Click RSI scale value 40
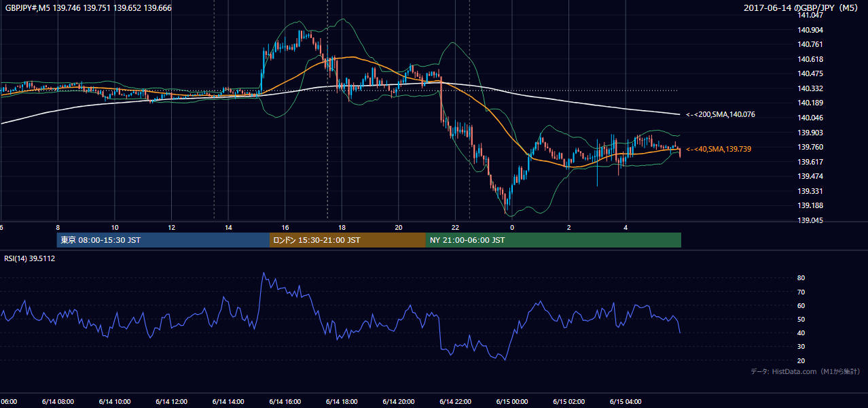 [x=801, y=333]
